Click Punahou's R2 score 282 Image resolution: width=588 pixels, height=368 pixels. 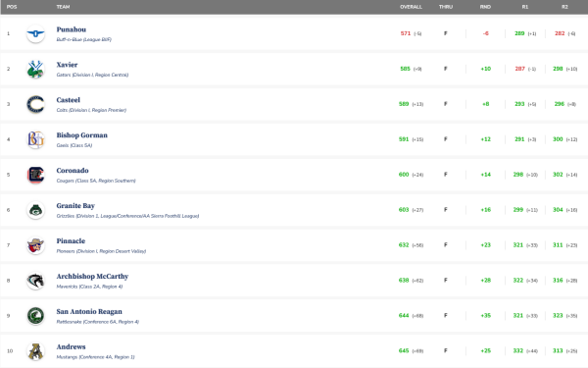point(560,33)
